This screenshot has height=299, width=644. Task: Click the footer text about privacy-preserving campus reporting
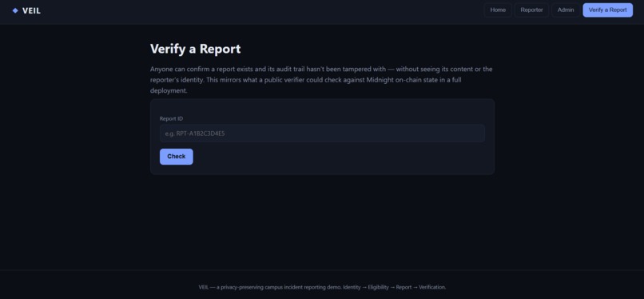(322, 287)
